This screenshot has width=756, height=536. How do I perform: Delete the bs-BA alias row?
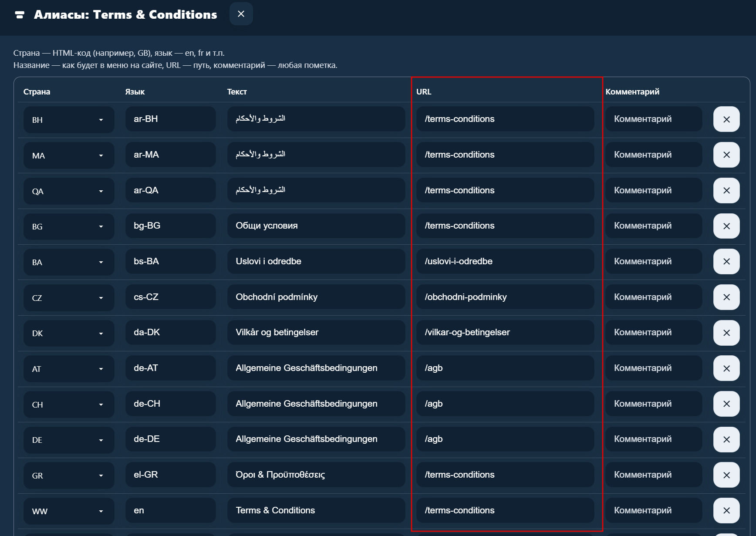[x=726, y=262]
